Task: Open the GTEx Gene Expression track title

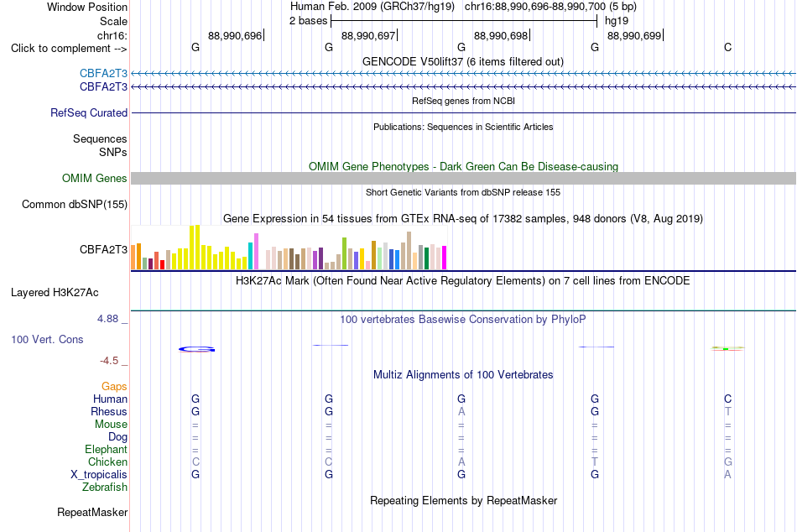Action: point(463,219)
